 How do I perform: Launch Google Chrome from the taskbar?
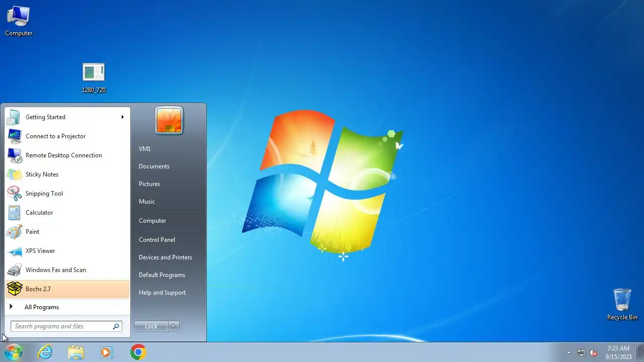click(x=138, y=352)
